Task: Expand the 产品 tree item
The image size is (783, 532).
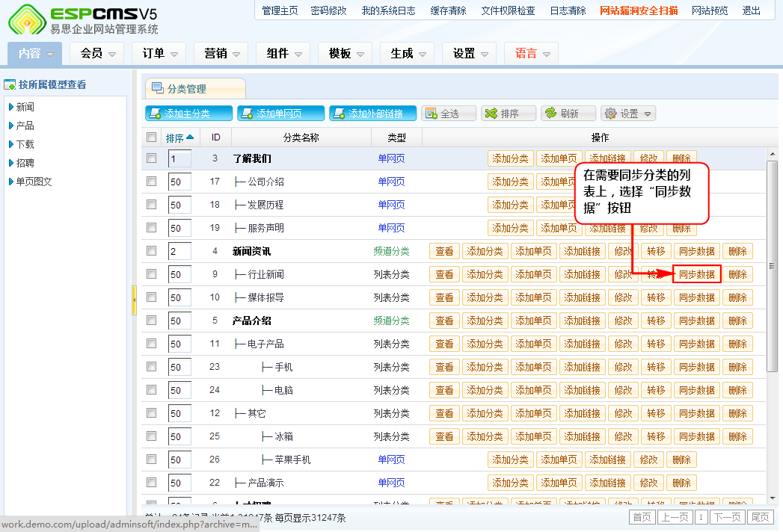Action: pyautogui.click(x=11, y=126)
